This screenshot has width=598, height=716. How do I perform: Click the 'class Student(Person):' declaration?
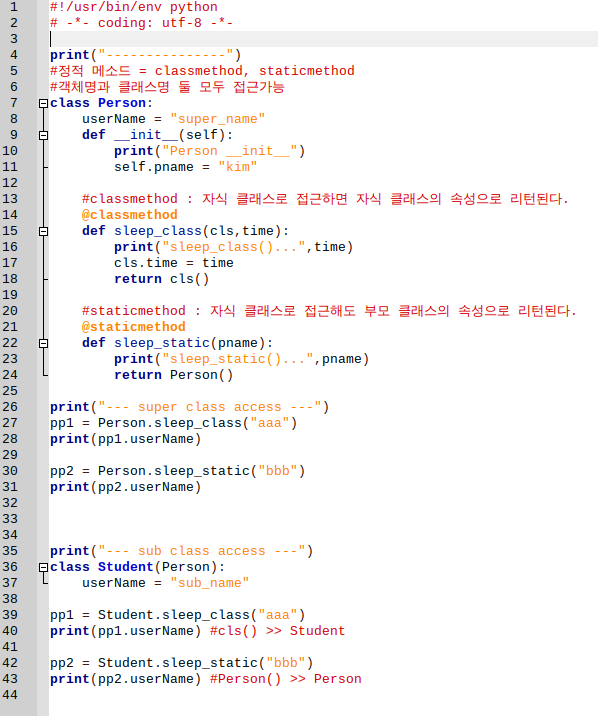[137, 567]
